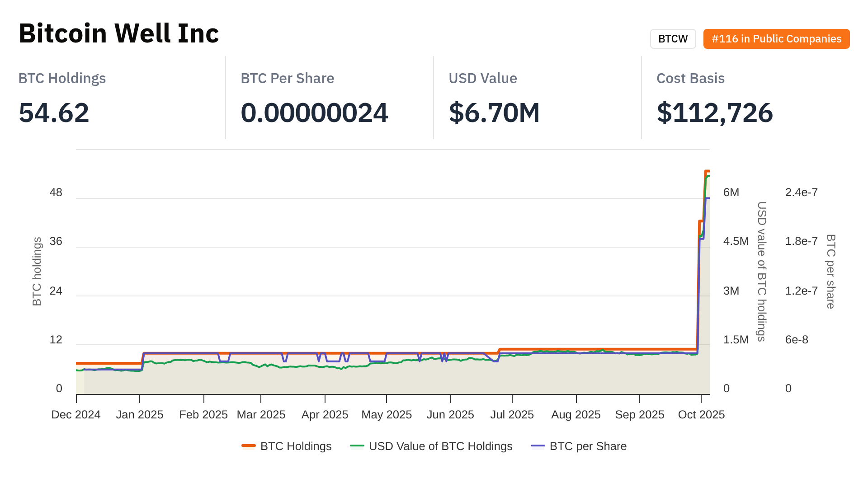Click the $112,726 Cost Basis figure
Image resolution: width=868 pixels, height=488 pixels.
(715, 113)
